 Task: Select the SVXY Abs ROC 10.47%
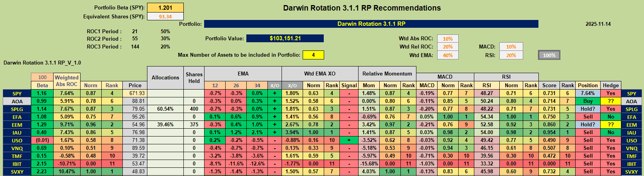66,172
